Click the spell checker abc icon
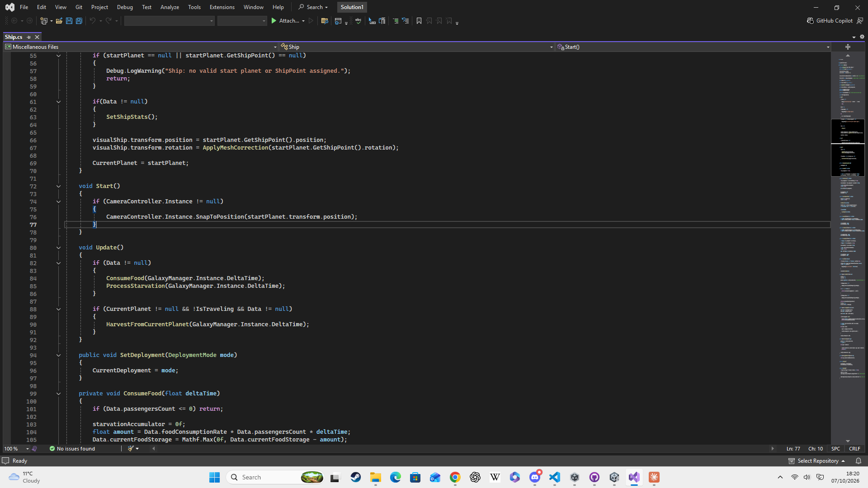Image resolution: width=868 pixels, height=488 pixels. pos(359,21)
